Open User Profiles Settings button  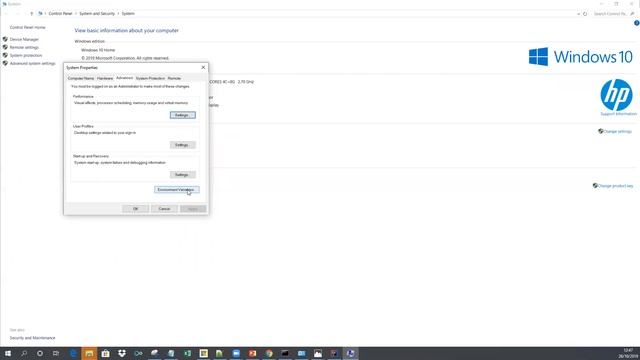[182, 145]
